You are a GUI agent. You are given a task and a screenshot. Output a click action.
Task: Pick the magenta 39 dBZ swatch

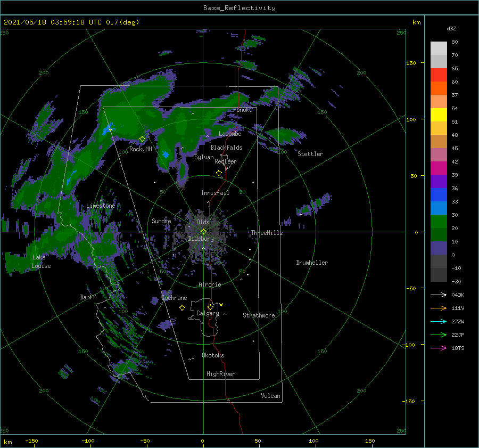[x=439, y=168]
